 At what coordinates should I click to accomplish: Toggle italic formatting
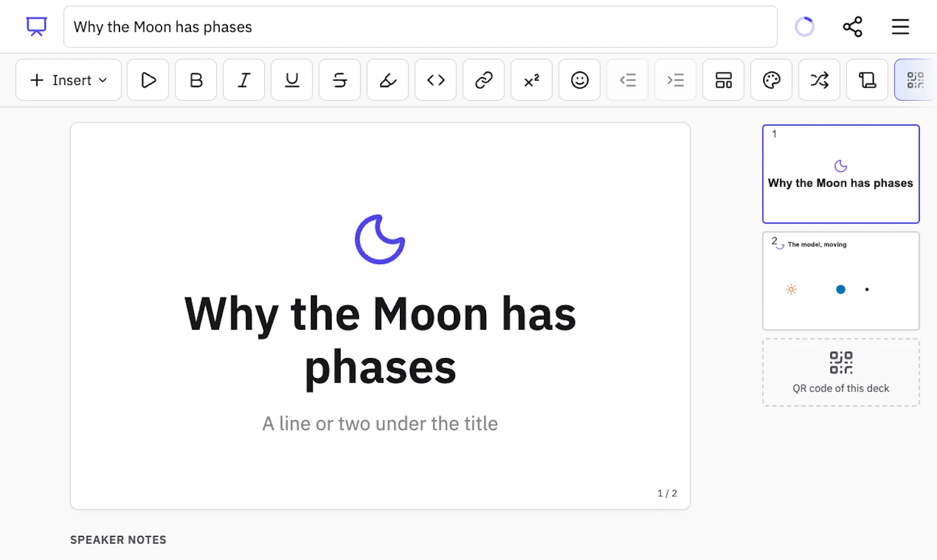click(244, 80)
